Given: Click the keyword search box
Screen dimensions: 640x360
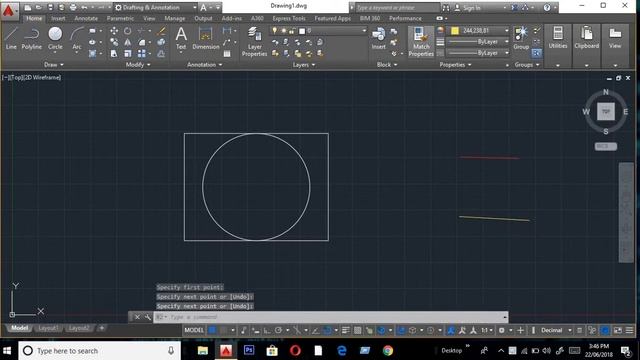Looking at the screenshot, I should click(x=397, y=7).
